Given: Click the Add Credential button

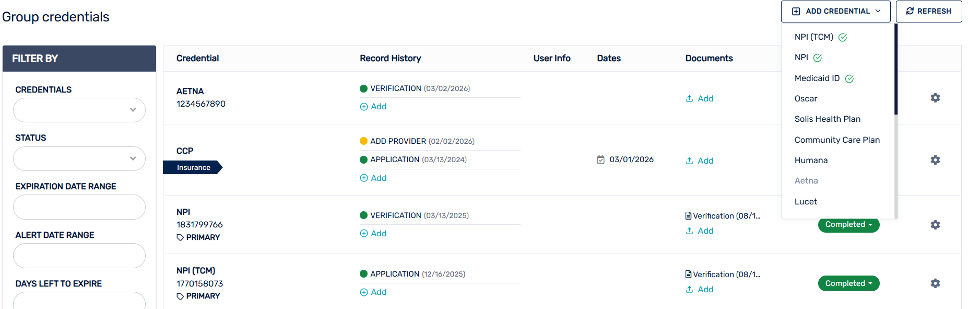Looking at the screenshot, I should coord(835,12).
